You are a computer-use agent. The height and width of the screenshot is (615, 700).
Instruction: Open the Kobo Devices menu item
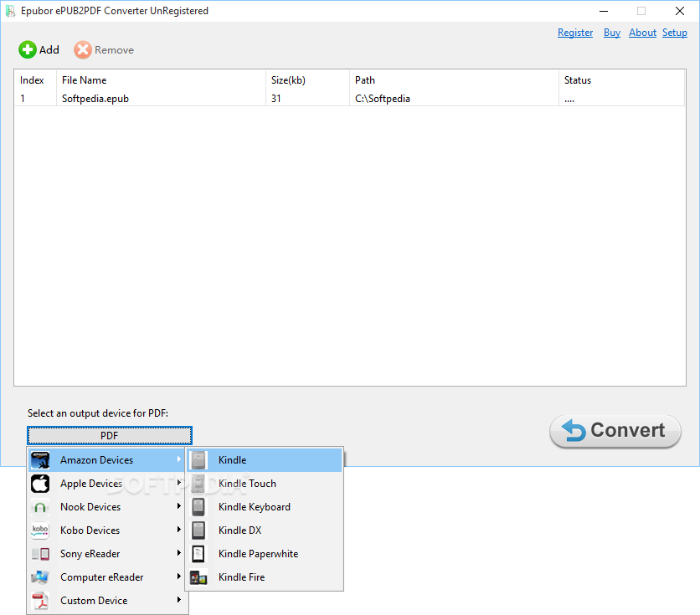[107, 530]
